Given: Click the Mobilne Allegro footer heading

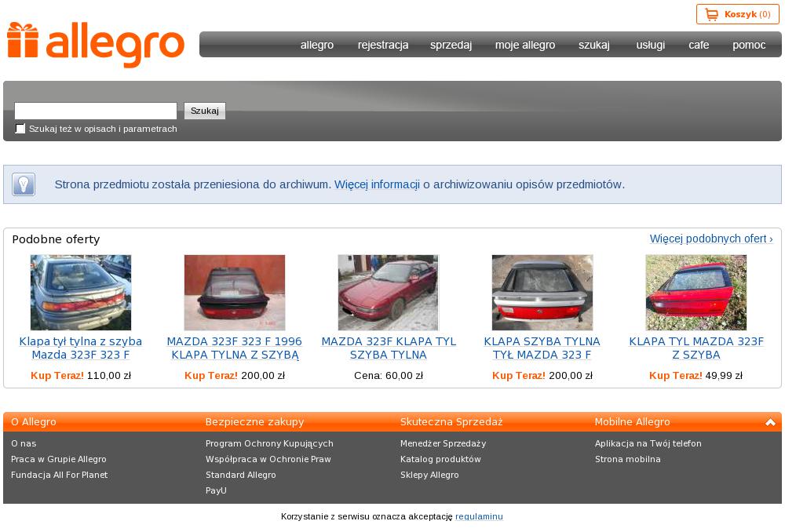Looking at the screenshot, I should point(632,422).
